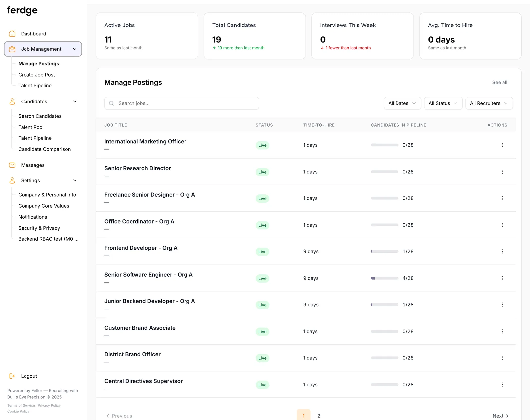This screenshot has width=530, height=420.
Task: Go to Next page of postings
Action: [x=501, y=416]
